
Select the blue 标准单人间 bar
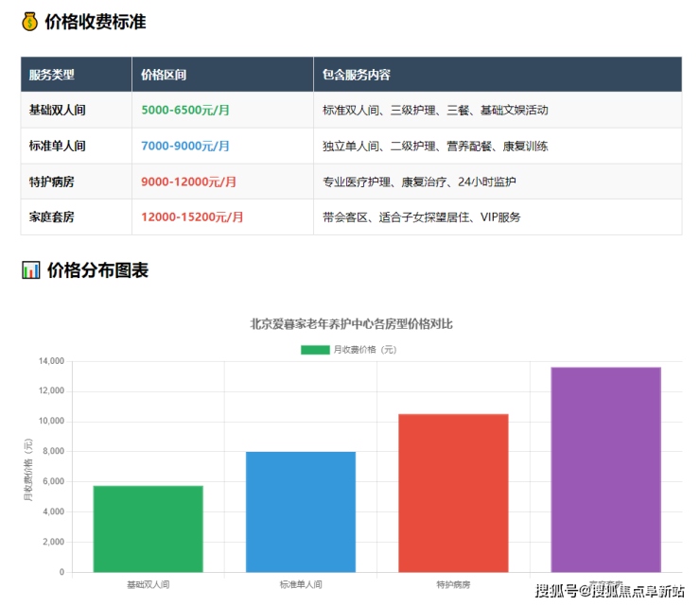click(301, 511)
